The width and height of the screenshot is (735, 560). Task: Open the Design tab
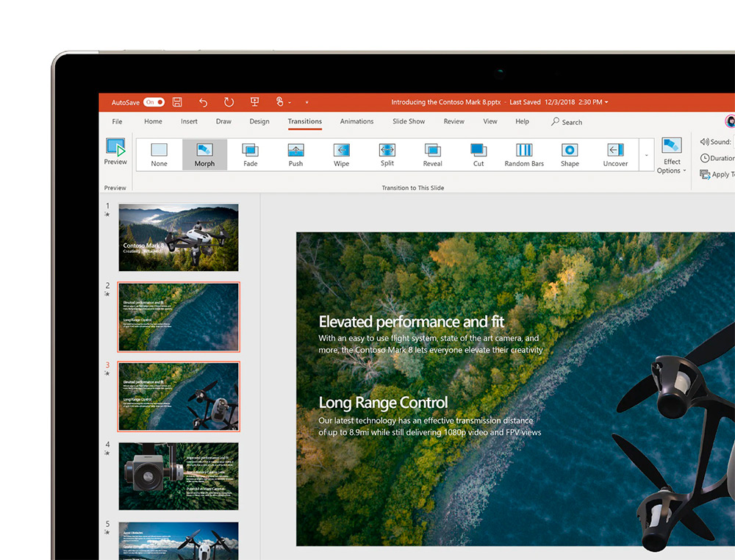(259, 121)
